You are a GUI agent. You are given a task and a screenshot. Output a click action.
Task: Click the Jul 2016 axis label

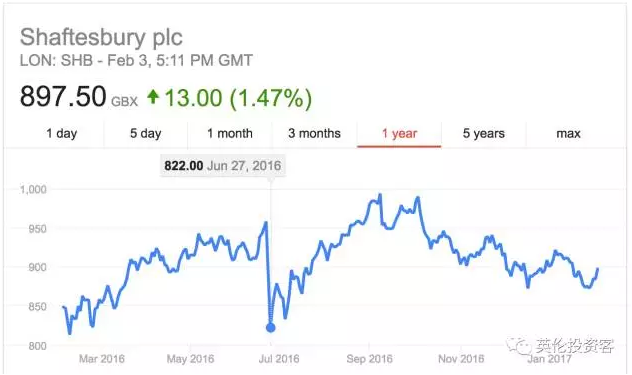[x=279, y=359]
